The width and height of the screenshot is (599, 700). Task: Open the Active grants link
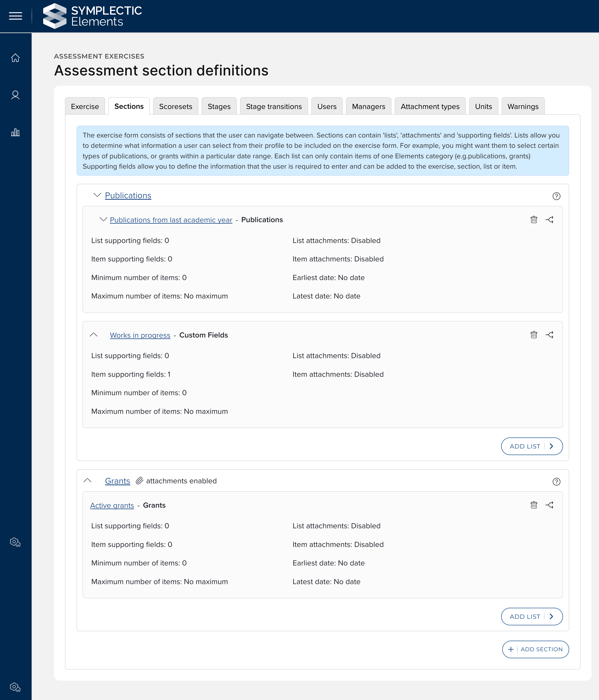[x=112, y=505]
